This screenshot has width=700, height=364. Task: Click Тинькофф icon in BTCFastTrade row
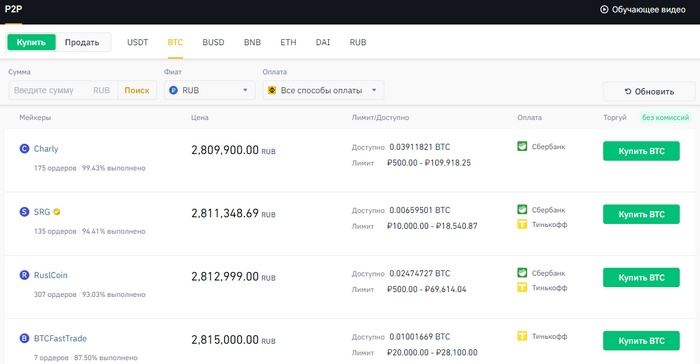point(522,336)
